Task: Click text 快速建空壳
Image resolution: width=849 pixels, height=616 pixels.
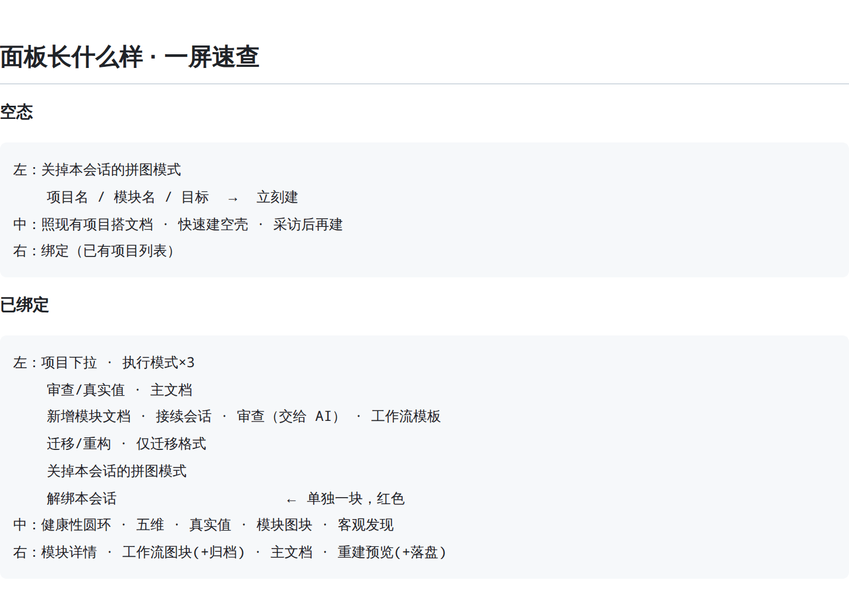Action: pyautogui.click(x=213, y=225)
